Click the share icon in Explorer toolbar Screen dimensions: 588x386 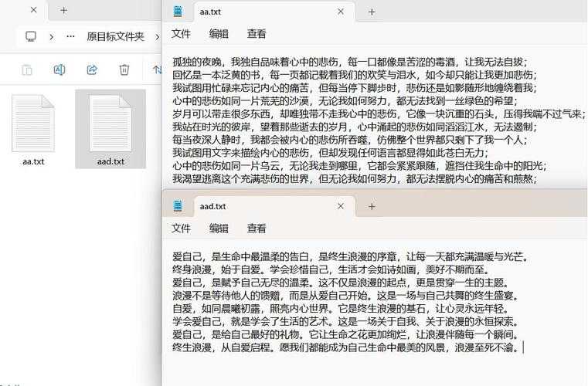pyautogui.click(x=92, y=69)
